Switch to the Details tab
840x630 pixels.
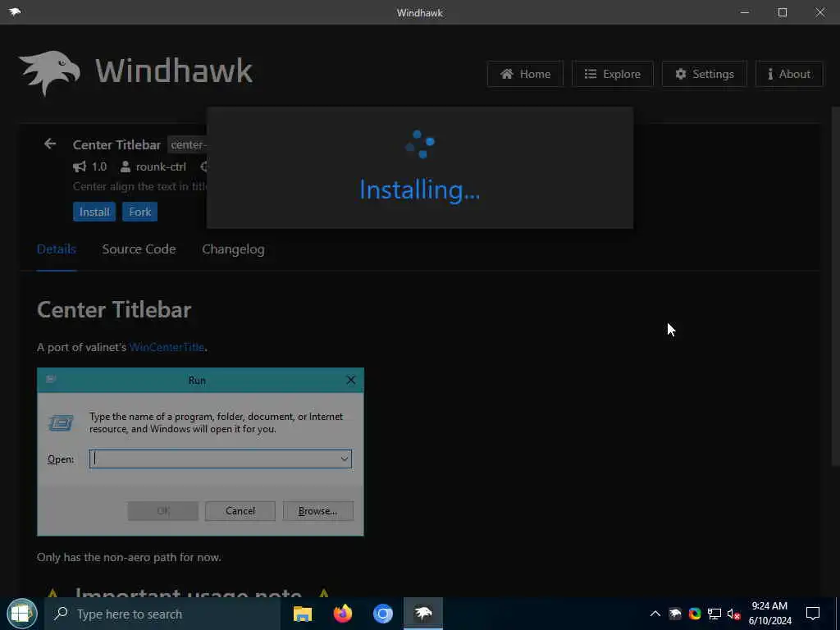(x=57, y=249)
